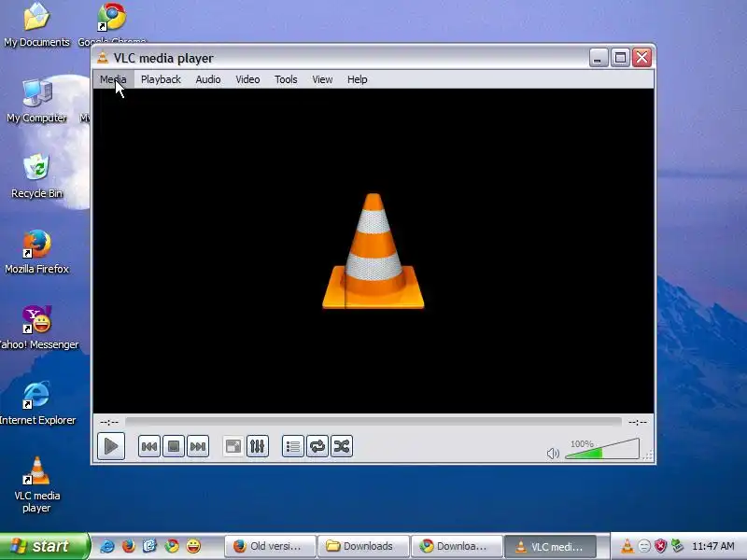
Task: Close the VLC media player window
Action: [x=641, y=58]
